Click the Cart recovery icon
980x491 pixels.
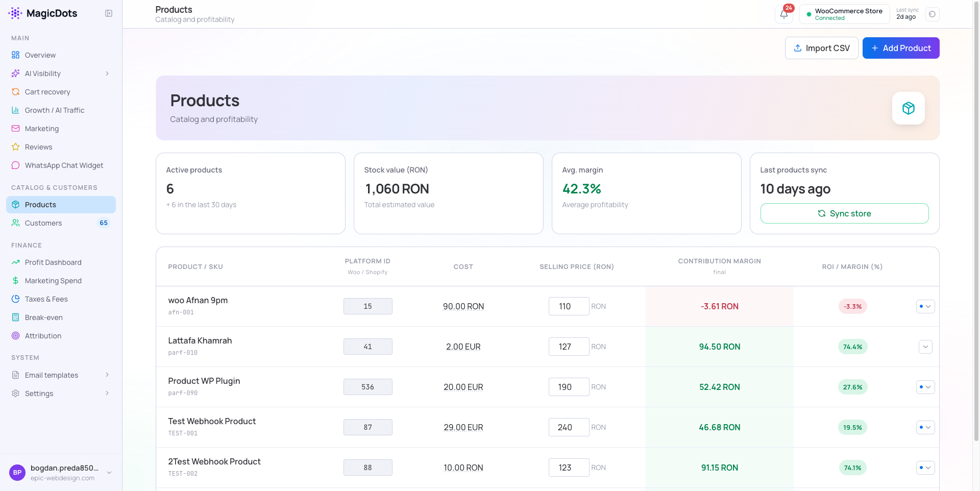pyautogui.click(x=16, y=92)
